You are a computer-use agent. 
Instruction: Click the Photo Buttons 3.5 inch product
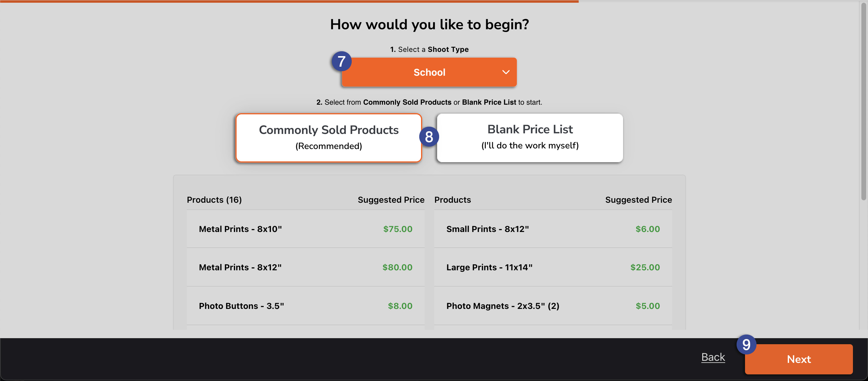[x=242, y=306]
